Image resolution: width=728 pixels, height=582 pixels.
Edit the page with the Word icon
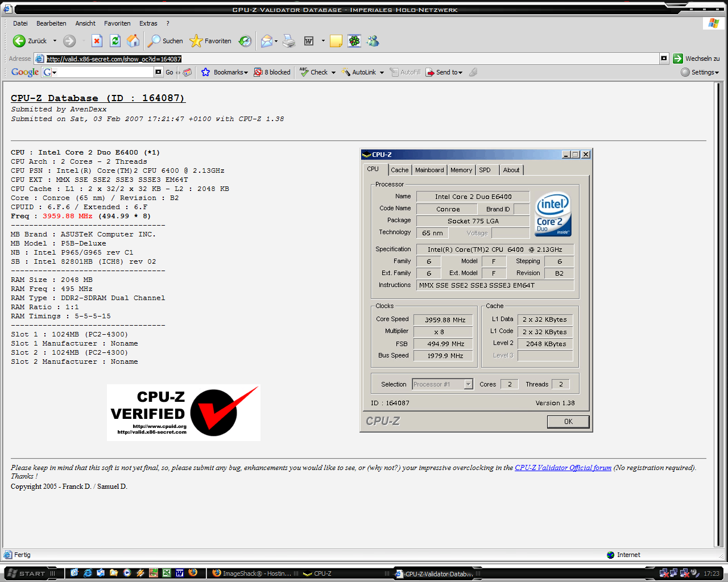click(x=309, y=41)
